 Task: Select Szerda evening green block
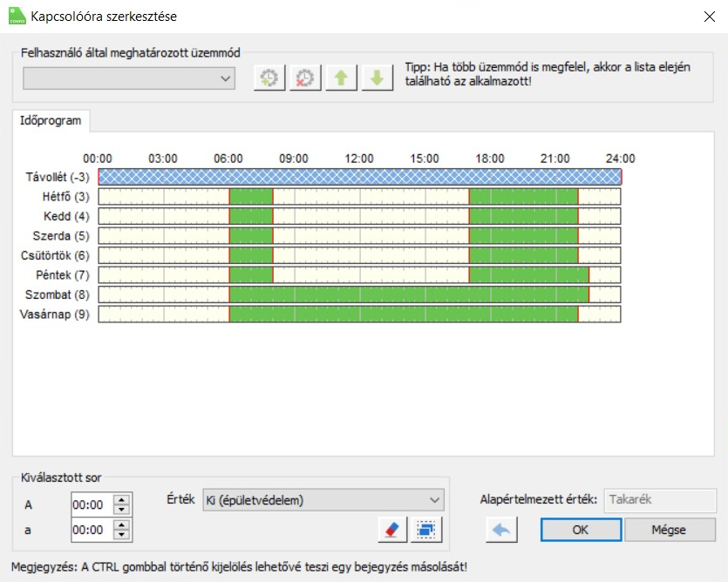coord(524,236)
